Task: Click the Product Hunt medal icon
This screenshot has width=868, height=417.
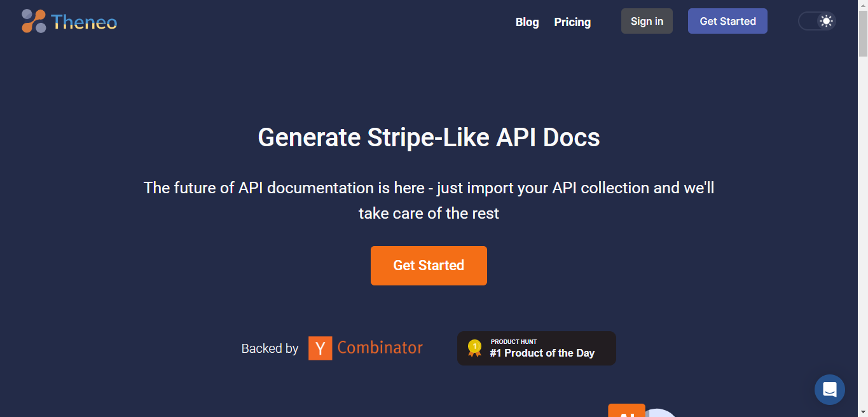Action: (474, 348)
